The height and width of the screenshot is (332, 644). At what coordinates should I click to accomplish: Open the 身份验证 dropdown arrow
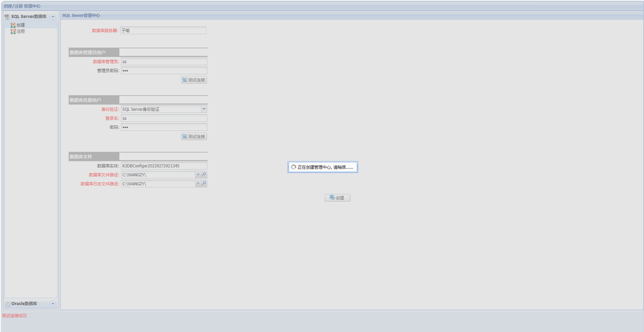[204, 109]
